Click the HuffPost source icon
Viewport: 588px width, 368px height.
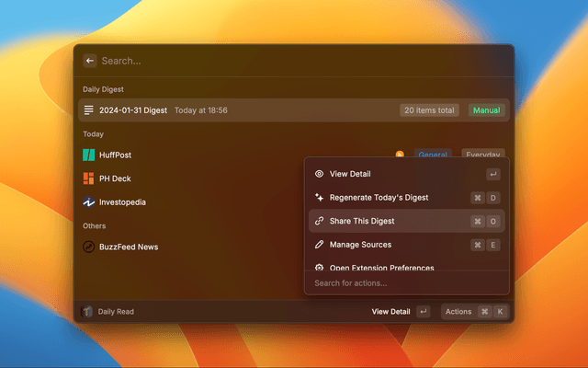pos(89,155)
